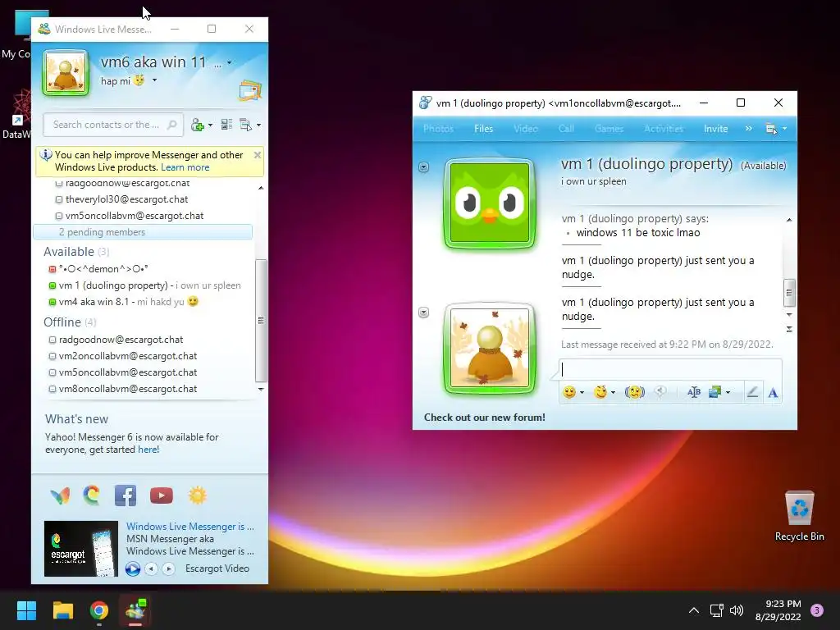Open the YouTube icon in Messenger
This screenshot has width=840, height=630.
(162, 495)
